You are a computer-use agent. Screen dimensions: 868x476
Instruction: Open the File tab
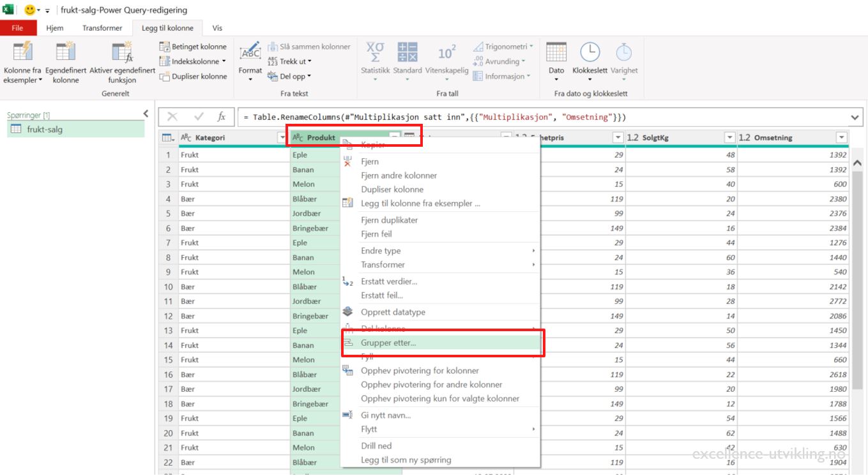[x=17, y=28]
